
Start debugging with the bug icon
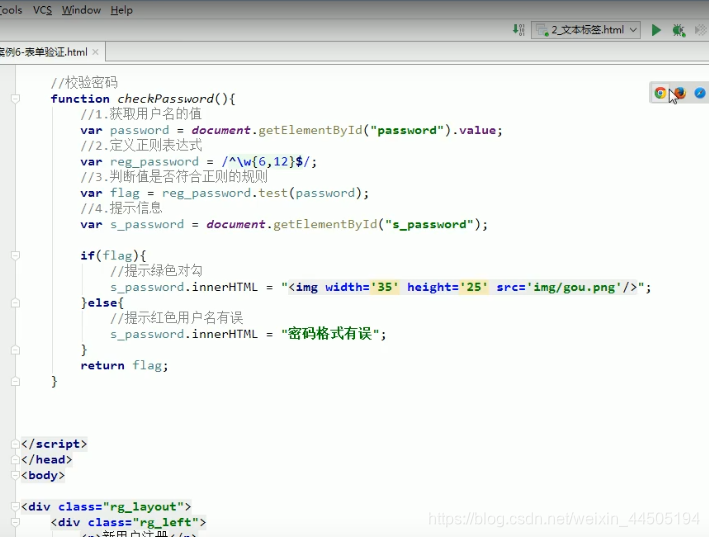678,30
